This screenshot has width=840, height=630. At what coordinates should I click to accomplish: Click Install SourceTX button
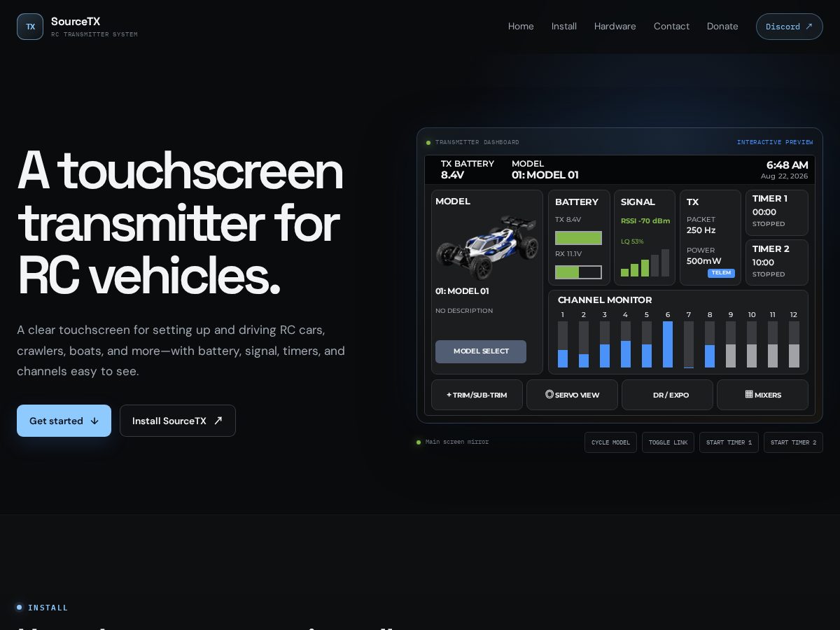[178, 421]
